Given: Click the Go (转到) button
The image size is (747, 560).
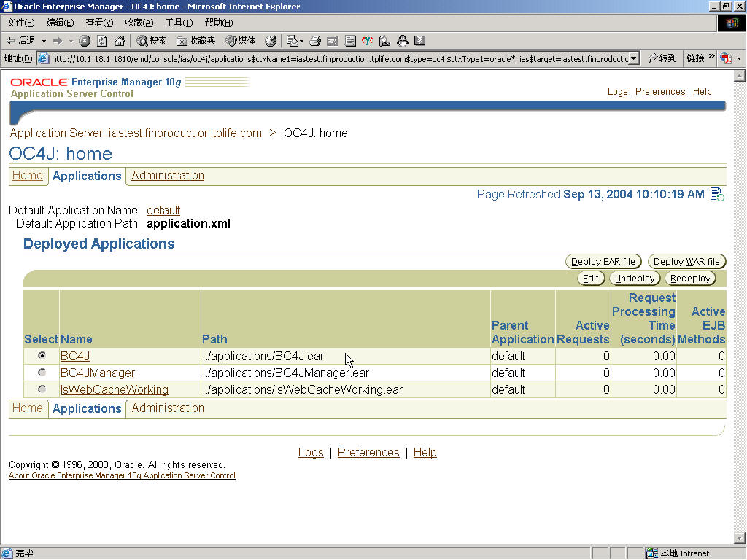Looking at the screenshot, I should click(x=662, y=58).
